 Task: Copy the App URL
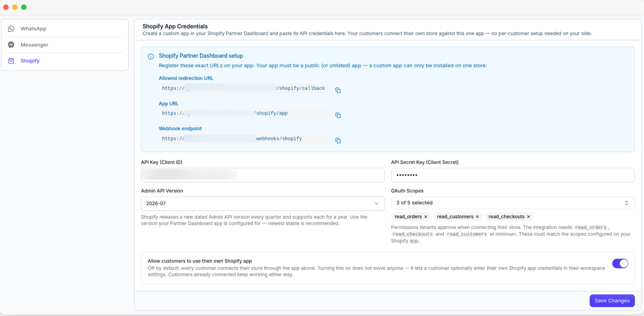click(338, 115)
